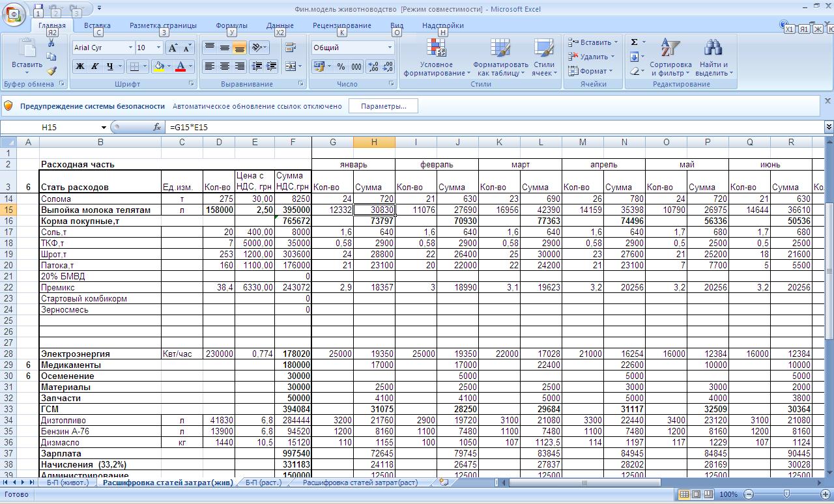Apply accounting currency number format
The width and height of the screenshot is (834, 504).
click(x=321, y=66)
